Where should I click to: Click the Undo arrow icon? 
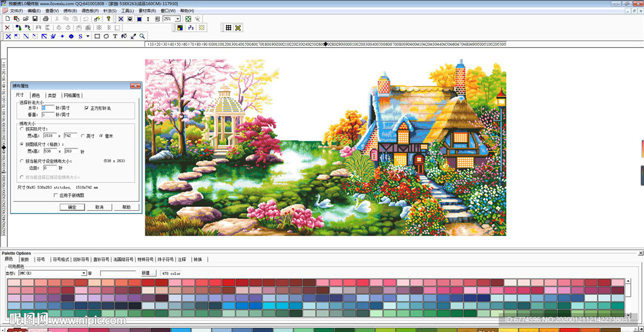[x=86, y=18]
